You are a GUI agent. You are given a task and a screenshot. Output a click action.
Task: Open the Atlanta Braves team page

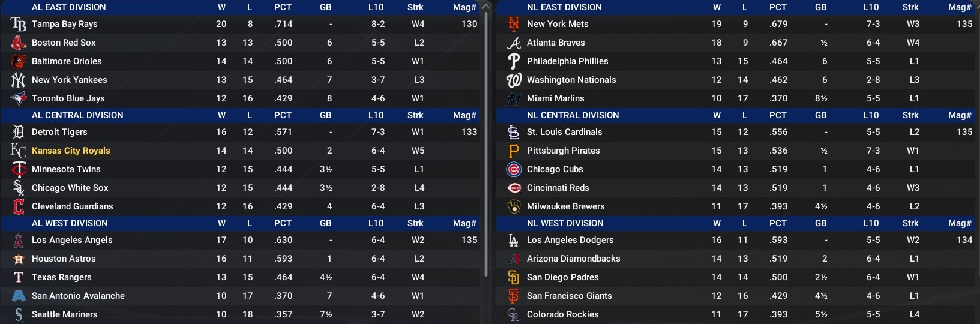556,43
